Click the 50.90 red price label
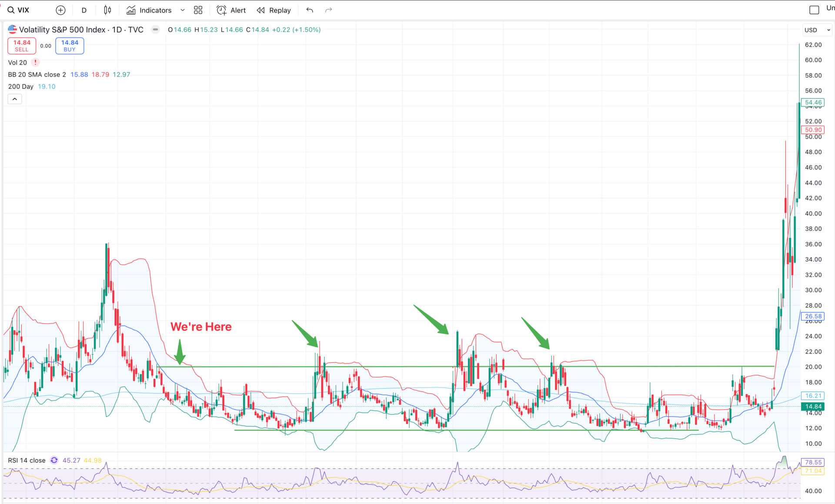The image size is (835, 504). [813, 129]
